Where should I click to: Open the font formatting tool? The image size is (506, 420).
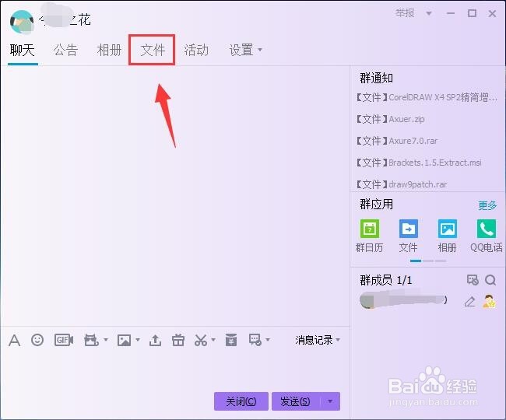coord(15,340)
